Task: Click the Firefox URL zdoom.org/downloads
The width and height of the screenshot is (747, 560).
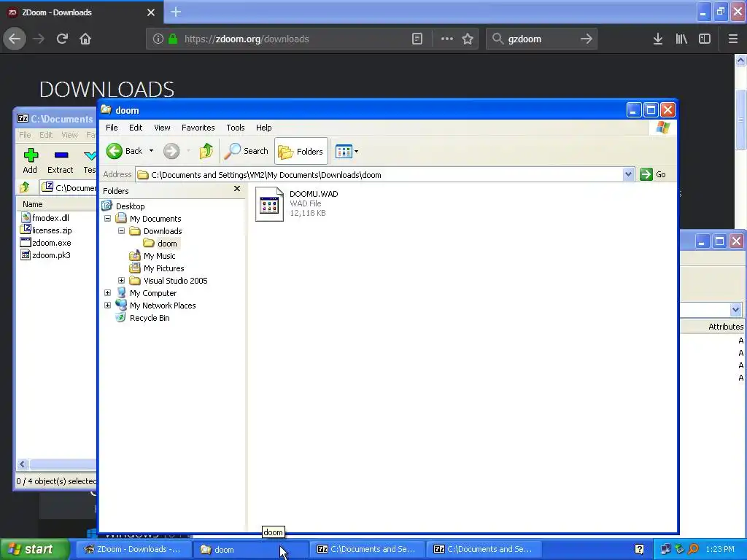Action: (247, 39)
